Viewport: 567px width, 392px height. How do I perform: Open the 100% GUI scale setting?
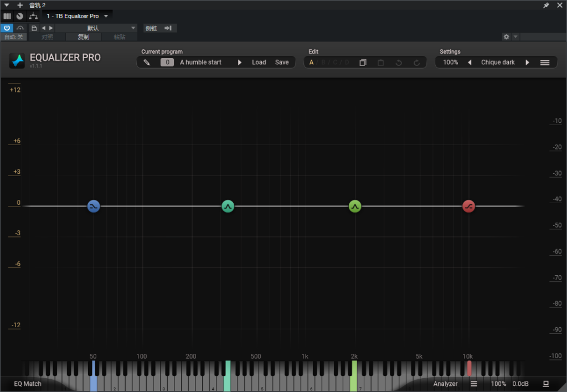[x=451, y=62]
